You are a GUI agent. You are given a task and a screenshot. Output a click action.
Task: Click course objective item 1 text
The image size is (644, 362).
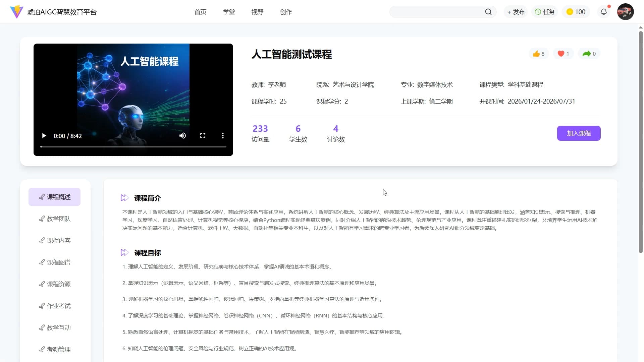click(228, 267)
